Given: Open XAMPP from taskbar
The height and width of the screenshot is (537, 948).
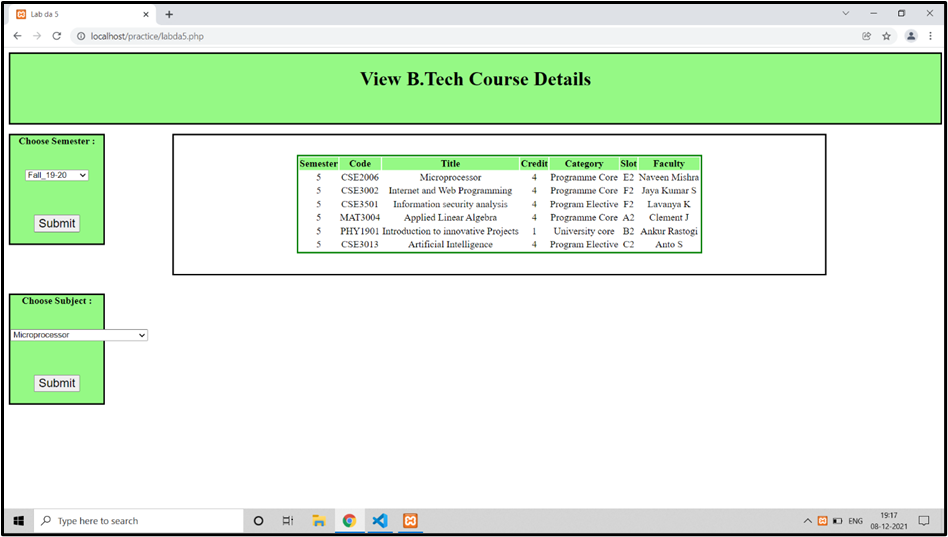Looking at the screenshot, I should 411,521.
